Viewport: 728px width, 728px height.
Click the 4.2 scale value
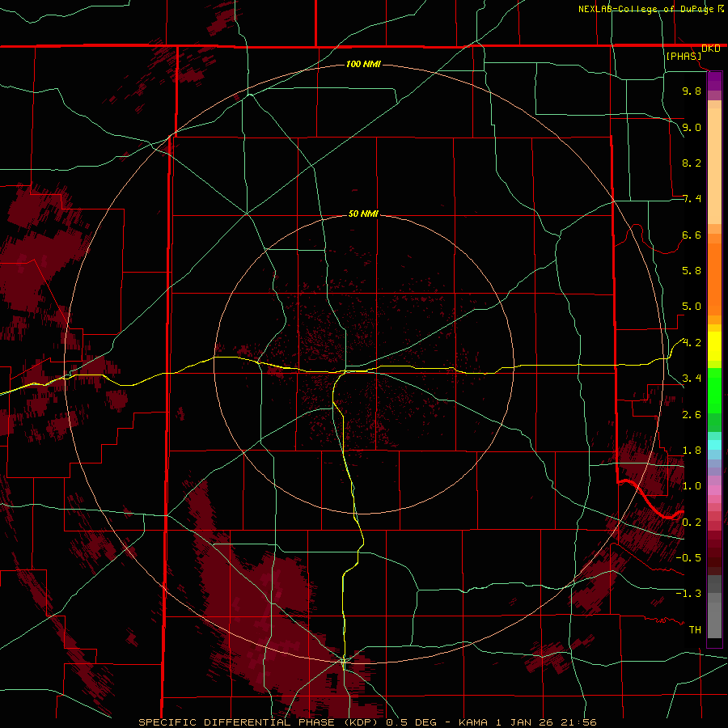pyautogui.click(x=692, y=343)
